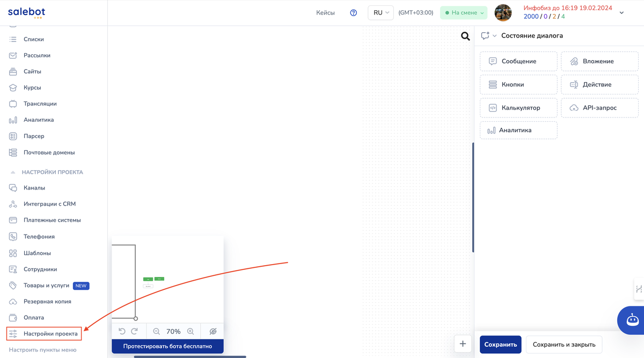Click the Резервная копия cloud icon

(x=13, y=302)
